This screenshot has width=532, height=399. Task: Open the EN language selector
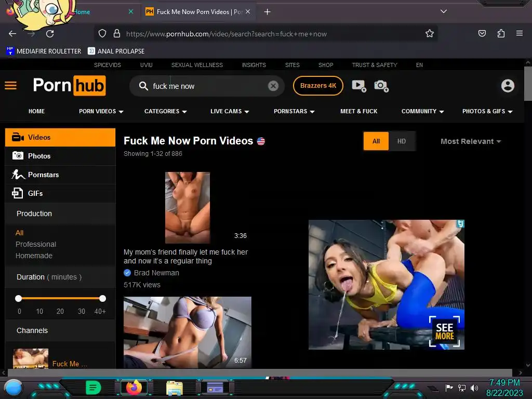click(419, 65)
